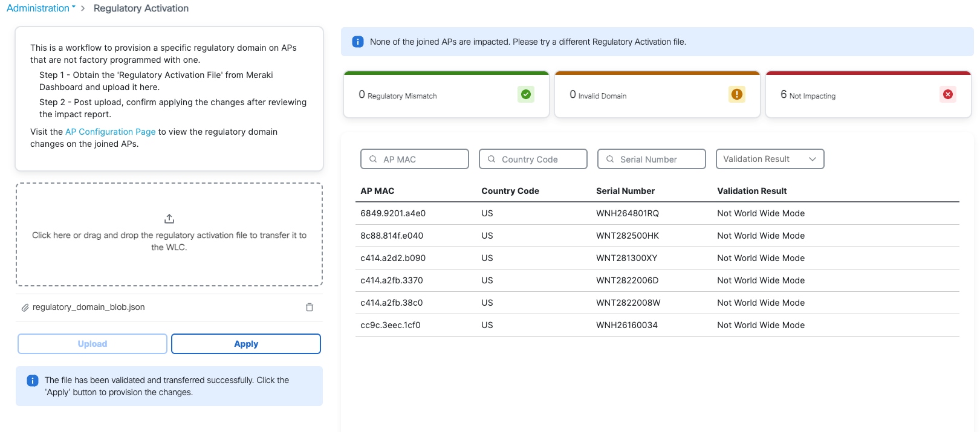Sort by the Serial Number column header
Viewport: 980px width, 432px height.
click(625, 191)
